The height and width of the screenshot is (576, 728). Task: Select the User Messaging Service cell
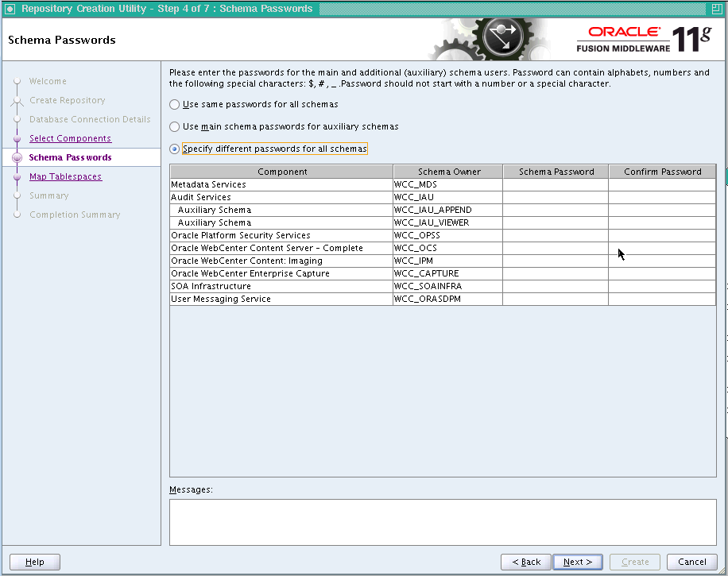tap(281, 299)
